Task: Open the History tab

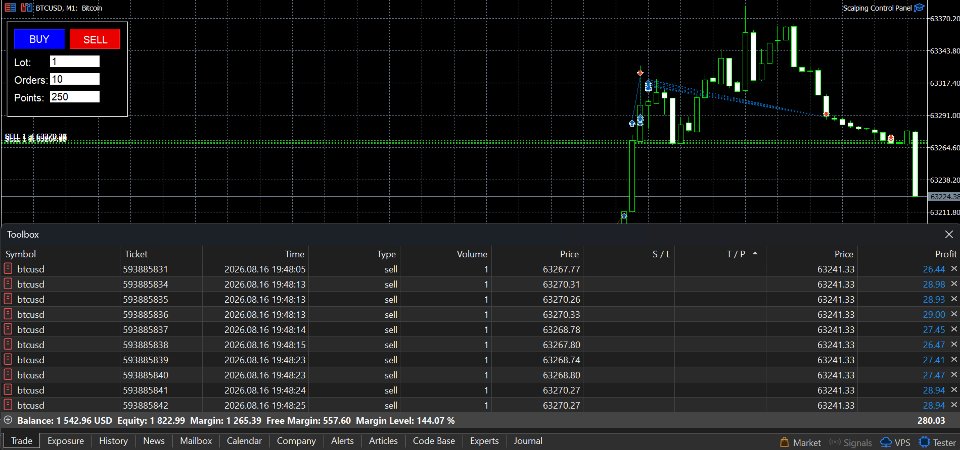Action: [113, 441]
